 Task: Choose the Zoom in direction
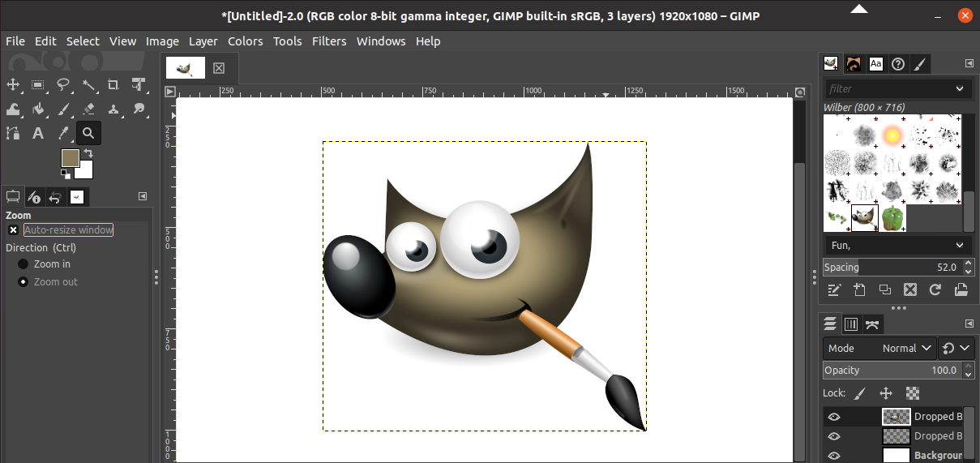pos(23,264)
